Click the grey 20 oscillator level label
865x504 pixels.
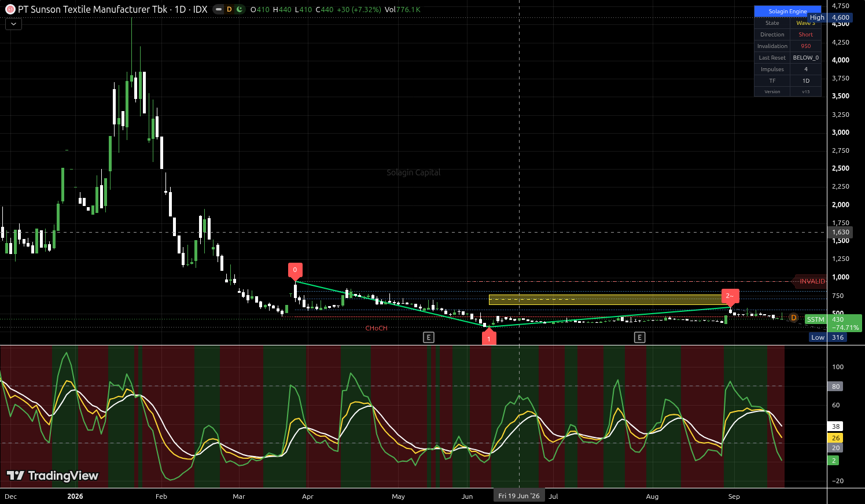[836, 448]
